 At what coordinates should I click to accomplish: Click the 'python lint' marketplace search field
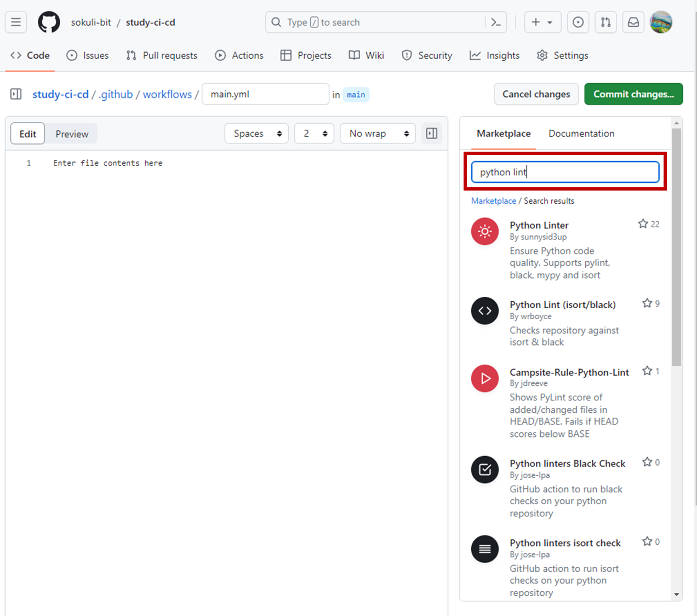tap(565, 172)
